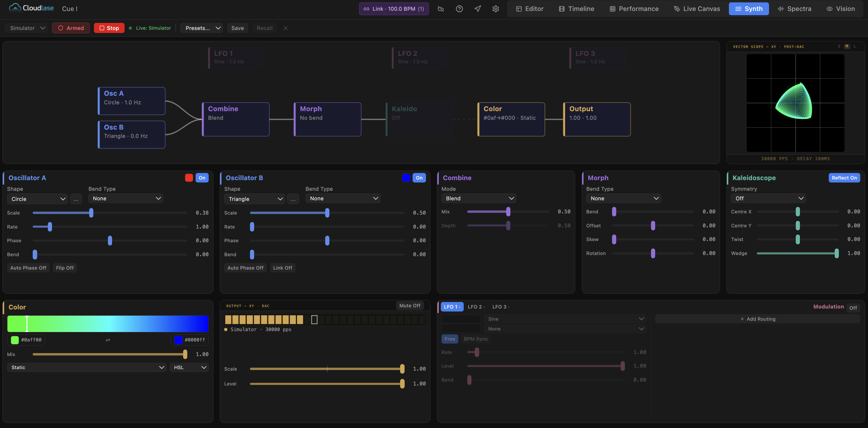Switch to the Editor tab
Screen dimensions: 868x428
[530, 9]
